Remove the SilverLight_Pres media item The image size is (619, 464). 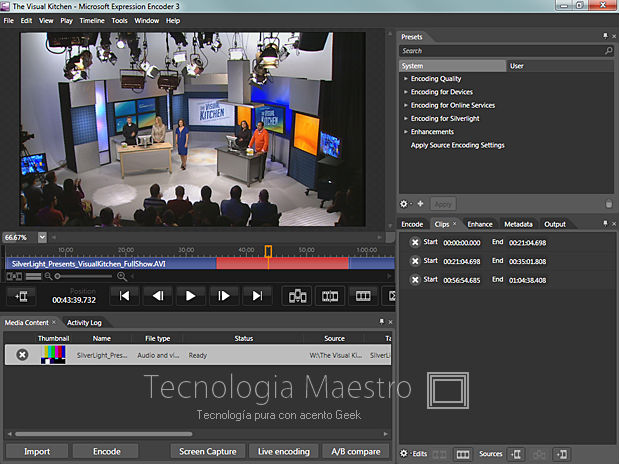point(23,355)
